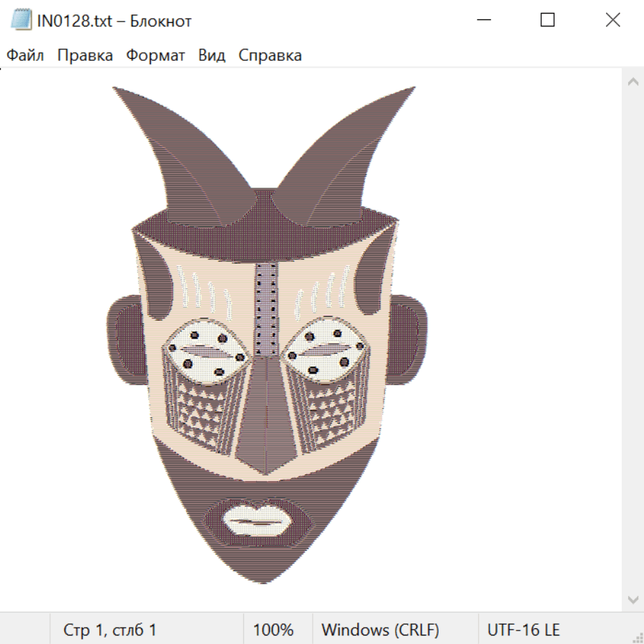Open the Правка menu
This screenshot has height=644, width=644.
tap(85, 56)
